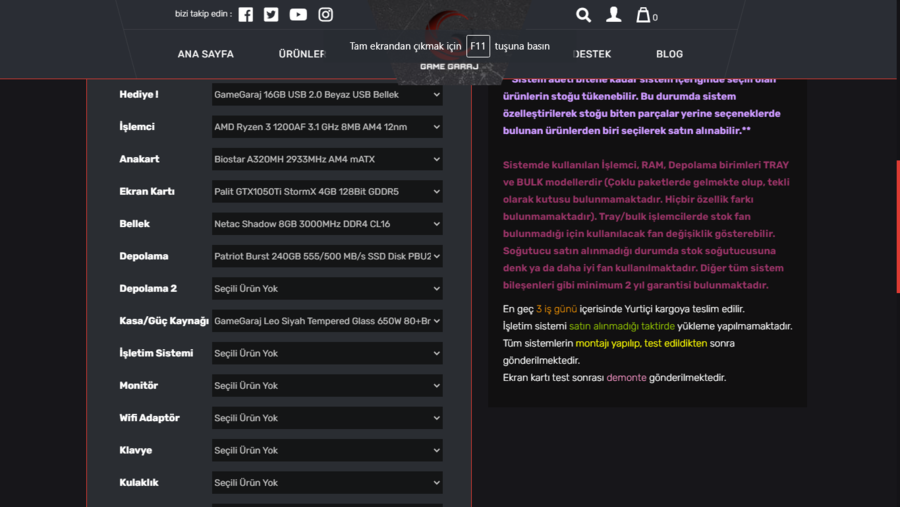
Task: Expand the İşletim Sistemi dropdown
Action: 327,353
